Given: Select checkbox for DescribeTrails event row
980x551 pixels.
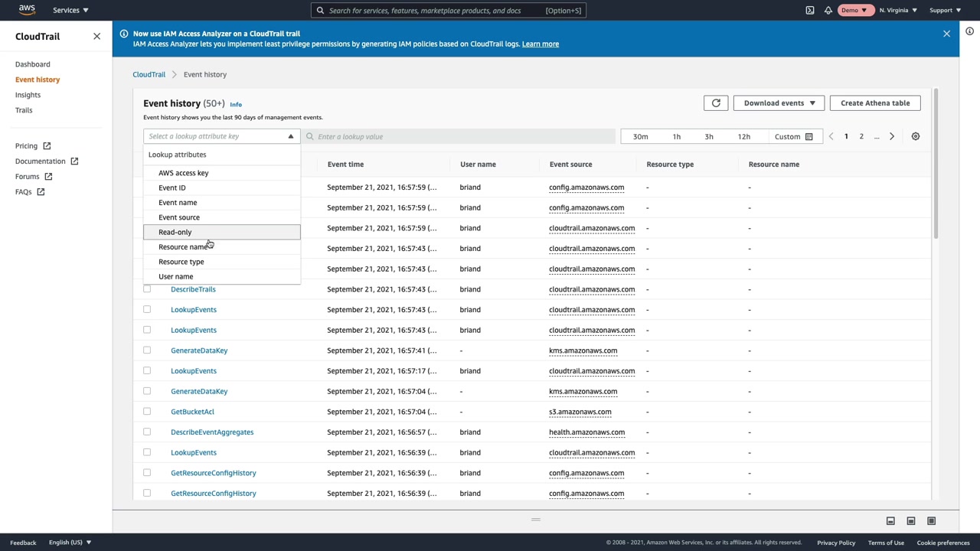Looking at the screenshot, I should click(147, 289).
